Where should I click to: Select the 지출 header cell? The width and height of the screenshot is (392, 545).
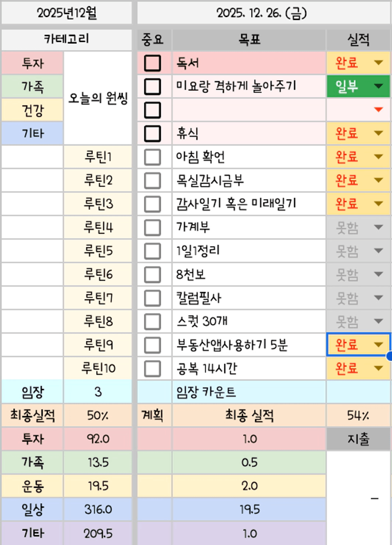pyautogui.click(x=359, y=439)
